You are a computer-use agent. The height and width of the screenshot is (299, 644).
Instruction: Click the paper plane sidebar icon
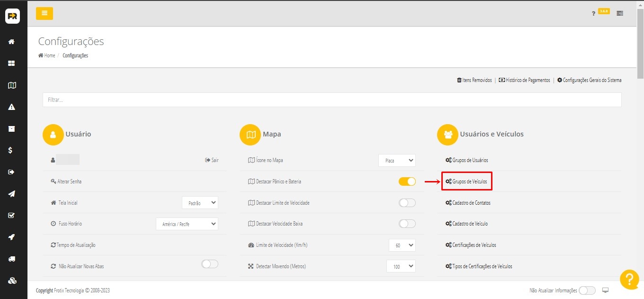tap(12, 194)
